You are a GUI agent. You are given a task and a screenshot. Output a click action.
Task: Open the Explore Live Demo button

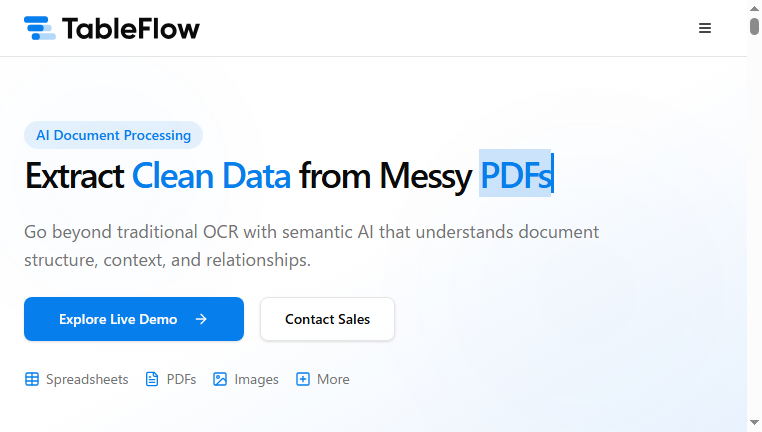pos(134,319)
